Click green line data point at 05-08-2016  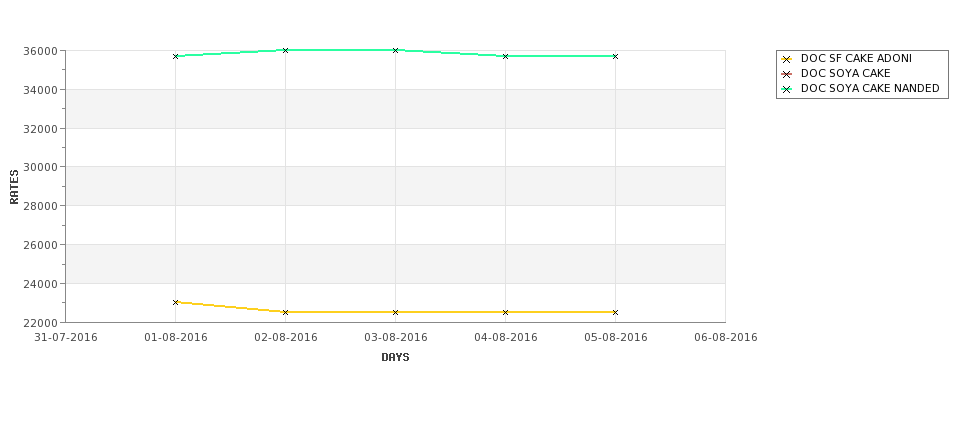pyautogui.click(x=615, y=57)
